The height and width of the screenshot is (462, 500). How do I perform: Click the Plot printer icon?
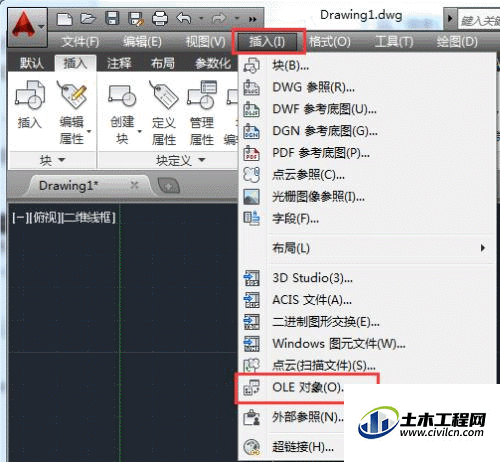click(160, 19)
